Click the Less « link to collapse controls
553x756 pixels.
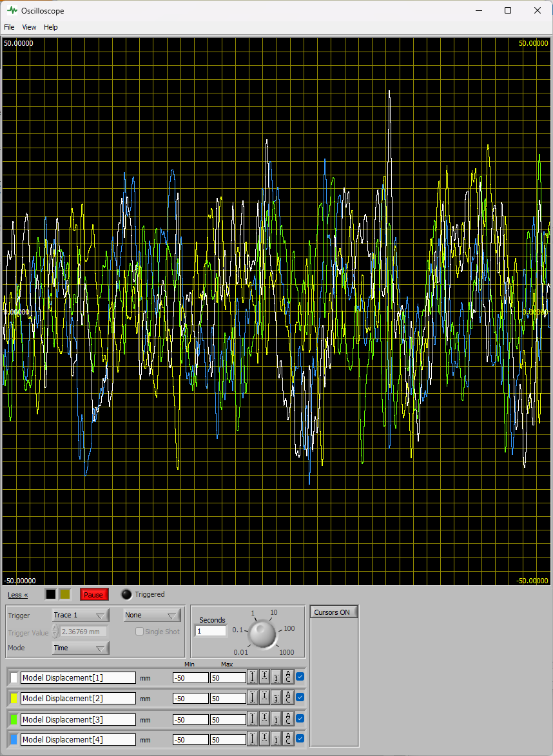coord(18,595)
